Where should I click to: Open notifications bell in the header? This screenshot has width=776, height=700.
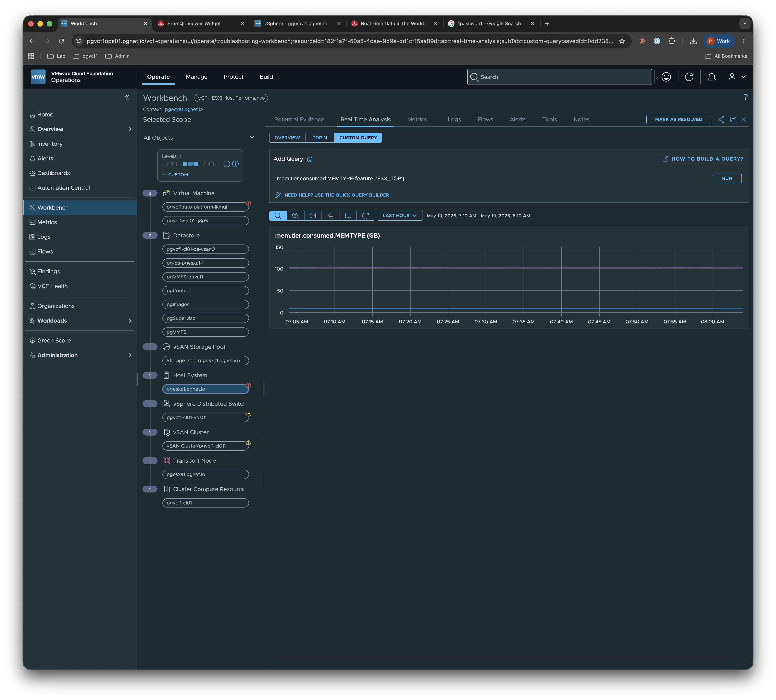click(711, 77)
